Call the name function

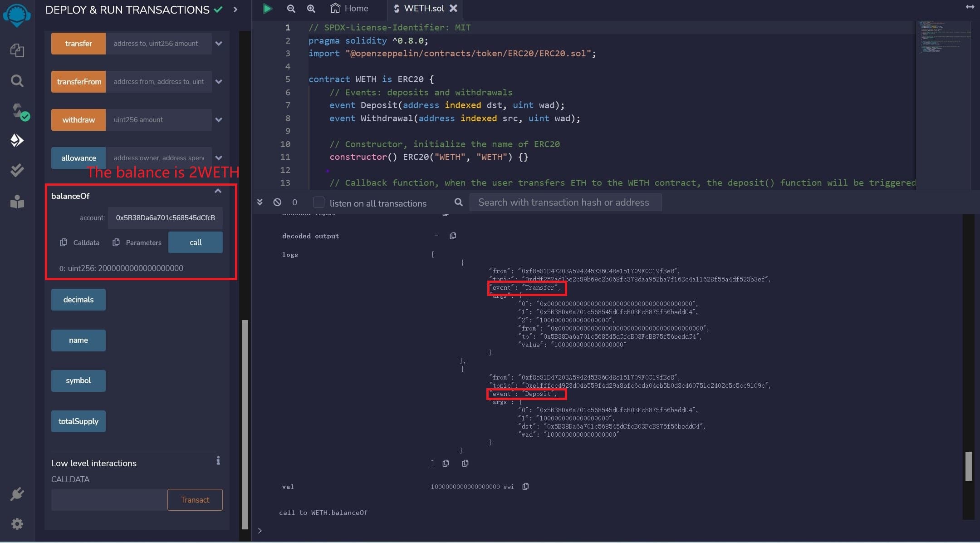point(78,340)
